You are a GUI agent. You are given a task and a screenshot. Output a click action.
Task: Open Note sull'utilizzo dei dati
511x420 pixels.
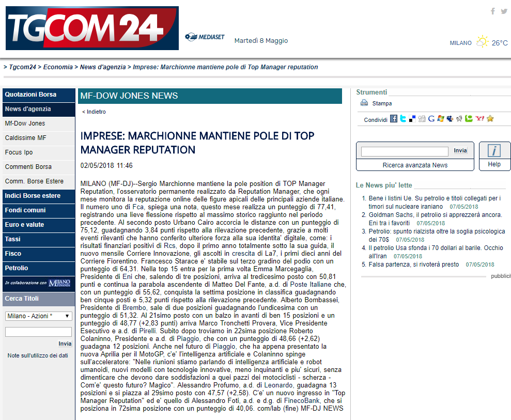pos(38,355)
